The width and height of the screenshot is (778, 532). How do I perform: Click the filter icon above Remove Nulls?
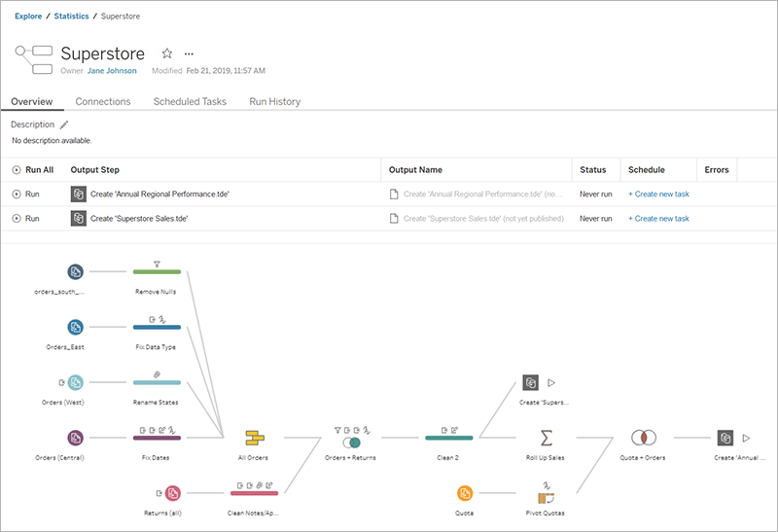click(x=157, y=265)
